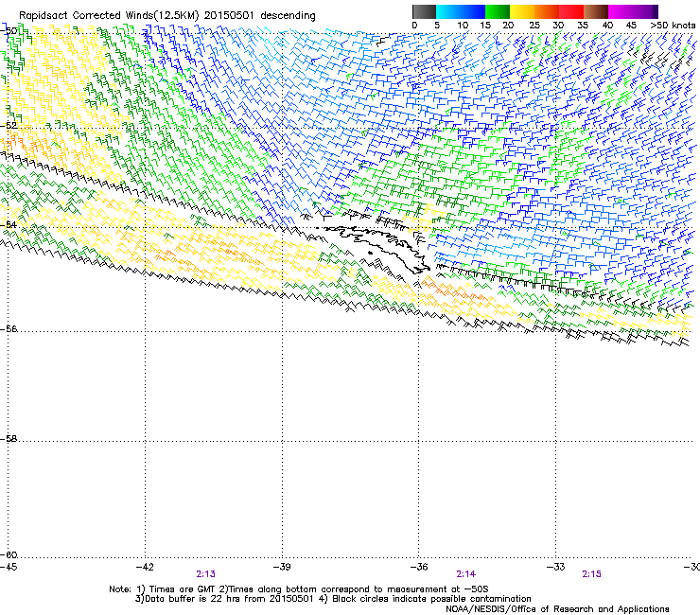Image resolution: width=700 pixels, height=615 pixels.
Task: Click the note 'Data buffer is 22 hrs'
Action: click(191, 599)
